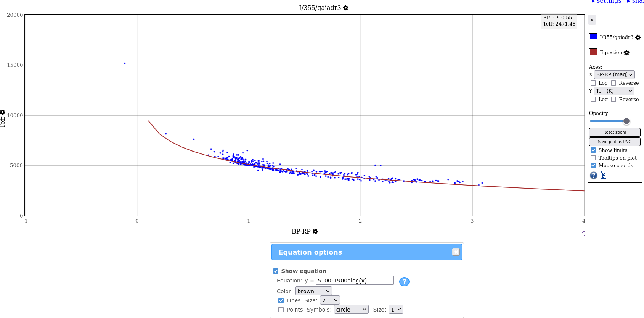Toggle Log scale for X axis
Image resolution: width=644 pixels, height=318 pixels.
coord(593,83)
